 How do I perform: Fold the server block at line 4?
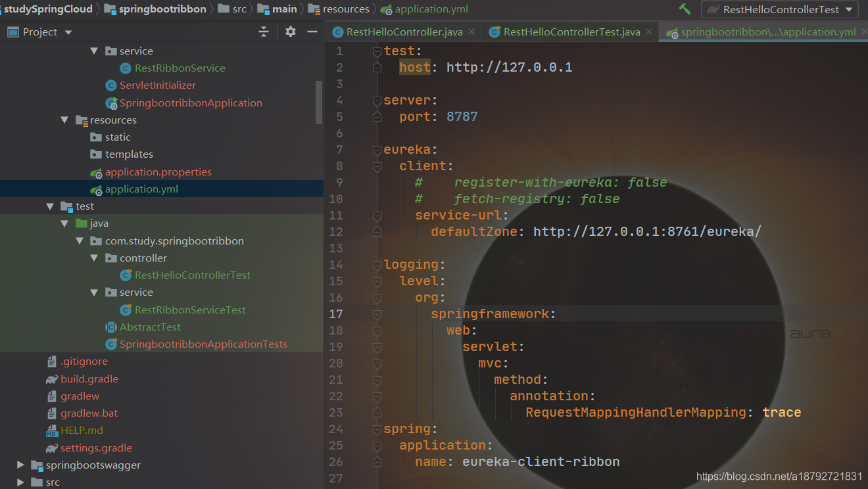377,100
